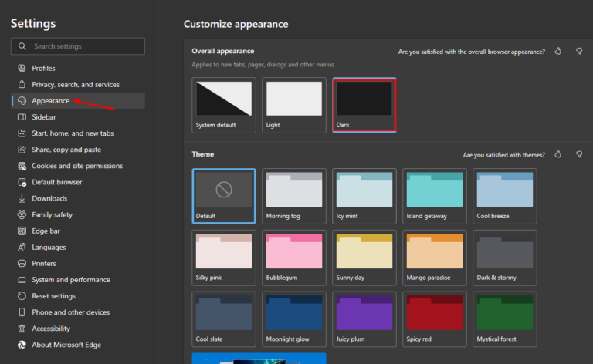Image resolution: width=593 pixels, height=364 pixels.
Task: Select Dark appearance option
Action: point(364,106)
